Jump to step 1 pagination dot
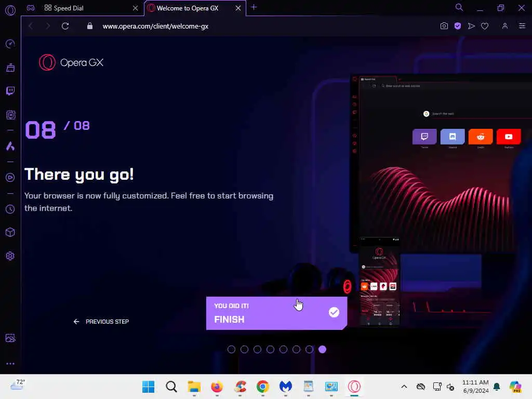The height and width of the screenshot is (399, 532). (231, 350)
